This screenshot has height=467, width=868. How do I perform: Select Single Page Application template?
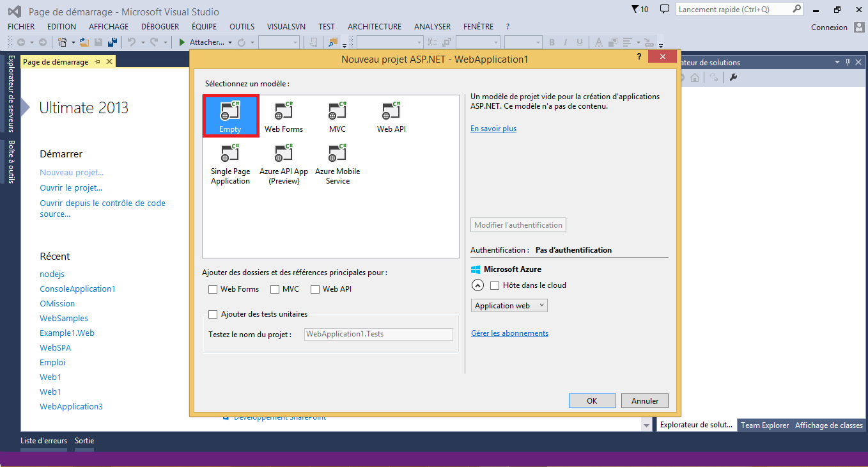pyautogui.click(x=230, y=164)
